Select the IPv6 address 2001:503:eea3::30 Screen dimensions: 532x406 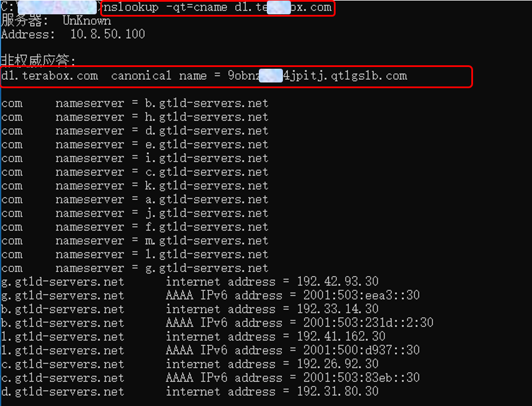[x=361, y=295]
